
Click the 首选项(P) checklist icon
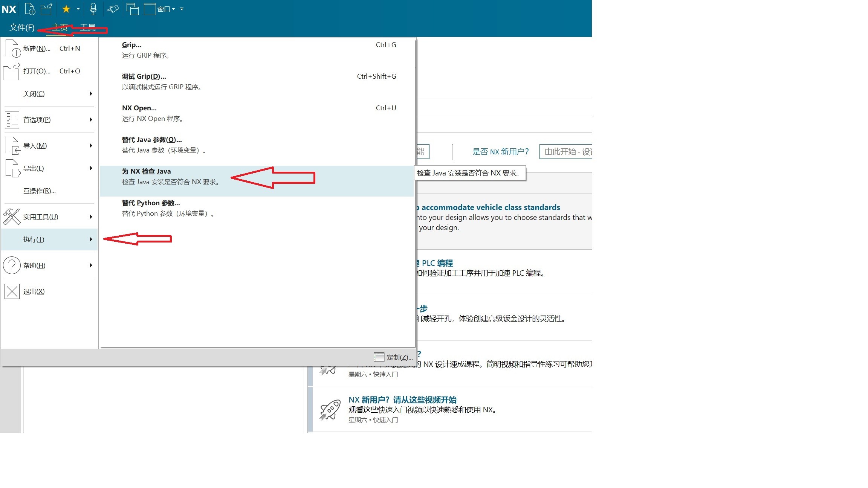(12, 120)
